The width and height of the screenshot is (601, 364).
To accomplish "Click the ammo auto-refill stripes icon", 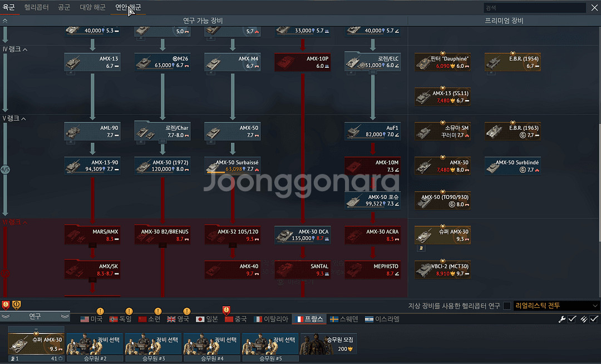I will pos(584,319).
